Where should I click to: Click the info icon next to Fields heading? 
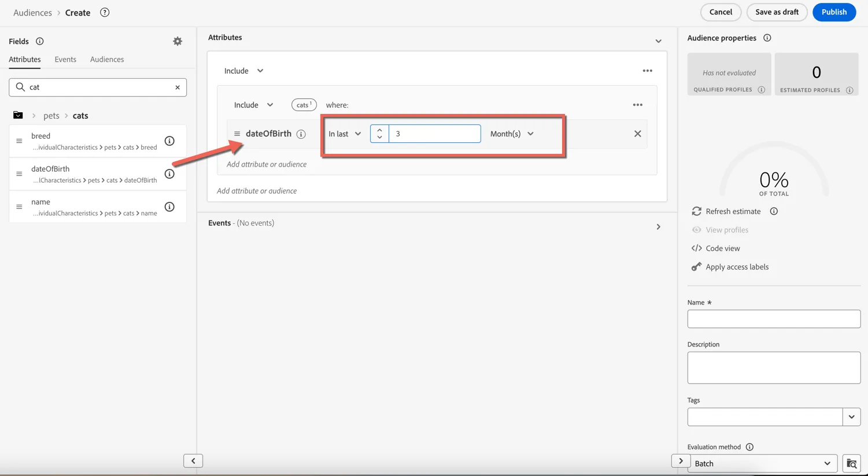[x=40, y=41]
